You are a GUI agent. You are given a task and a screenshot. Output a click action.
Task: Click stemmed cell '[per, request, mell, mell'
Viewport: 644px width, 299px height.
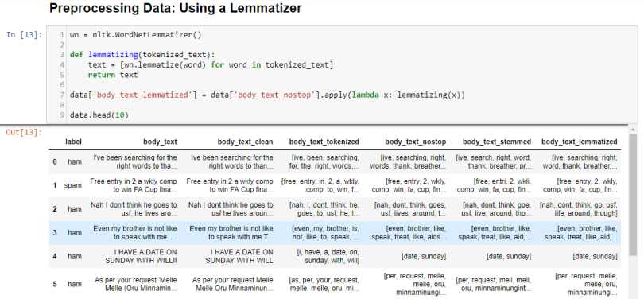point(494,284)
